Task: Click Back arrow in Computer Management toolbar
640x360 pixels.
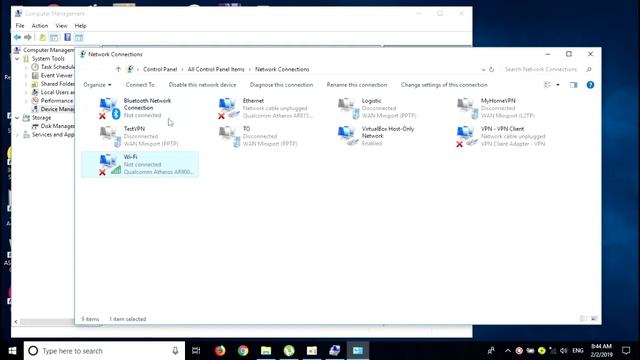Action: [x=17, y=38]
